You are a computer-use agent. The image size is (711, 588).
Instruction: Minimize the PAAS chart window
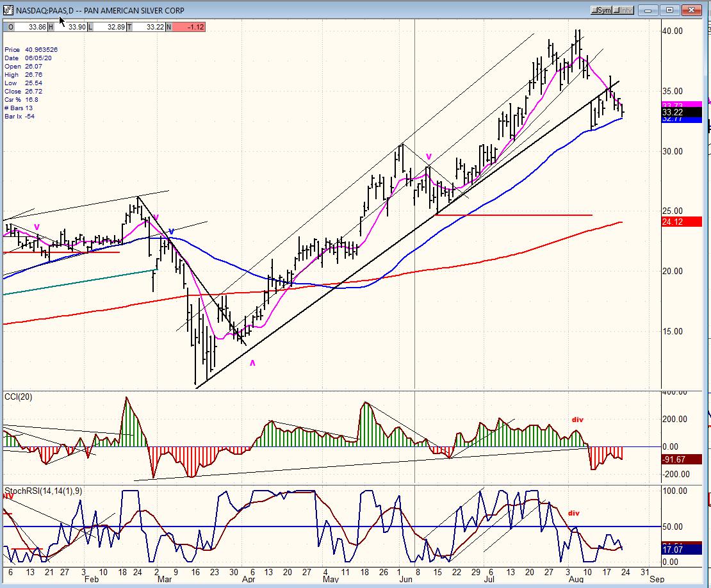(x=648, y=10)
